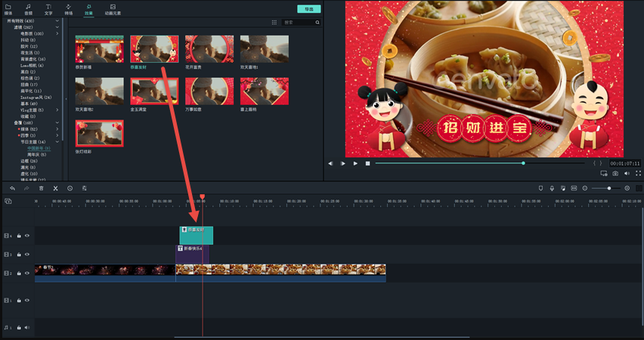The width and height of the screenshot is (644, 340).
Task: Expand 四季 (3) subcategory arrow
Action: pos(57,135)
